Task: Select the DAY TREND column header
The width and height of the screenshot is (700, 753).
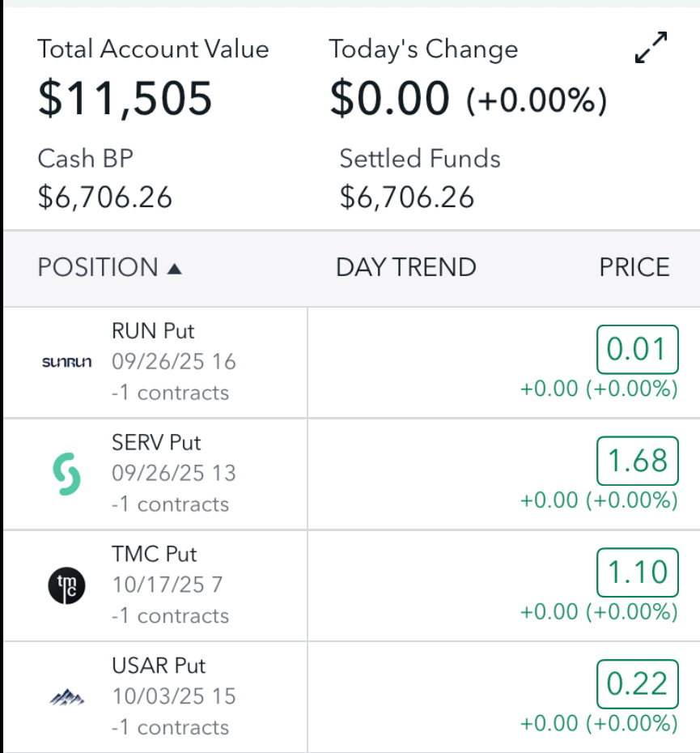Action: coord(405,267)
